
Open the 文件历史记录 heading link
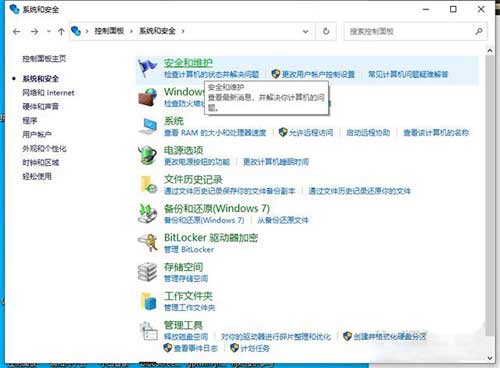click(x=193, y=179)
